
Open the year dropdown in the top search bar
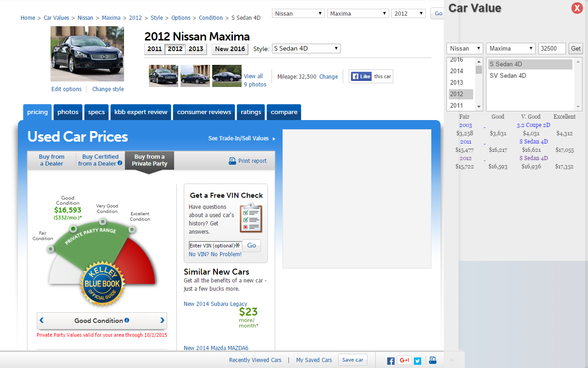click(408, 13)
